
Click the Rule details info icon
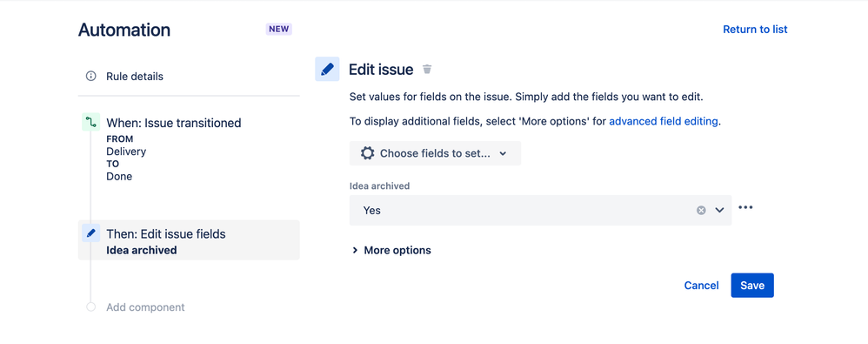[x=90, y=76]
